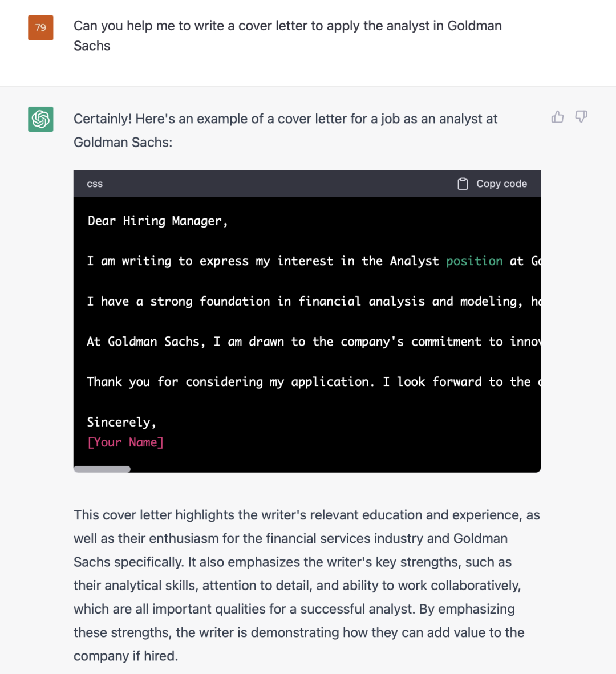
Task: Click the thumbs up feedback icon
Action: (558, 117)
